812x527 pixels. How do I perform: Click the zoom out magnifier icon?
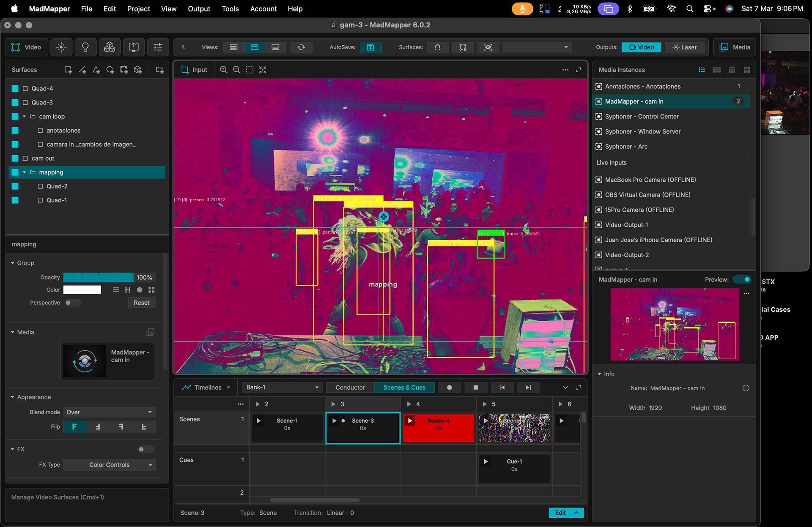tap(237, 70)
